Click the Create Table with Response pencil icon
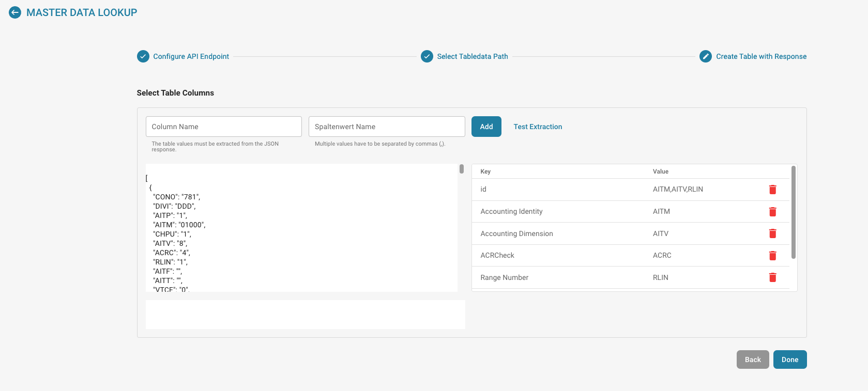868x391 pixels. tap(706, 56)
